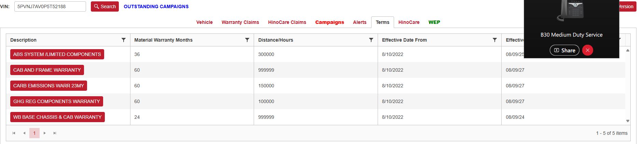644x144 pixels.
Task: Select page 1 in pager
Action: click(x=34, y=133)
